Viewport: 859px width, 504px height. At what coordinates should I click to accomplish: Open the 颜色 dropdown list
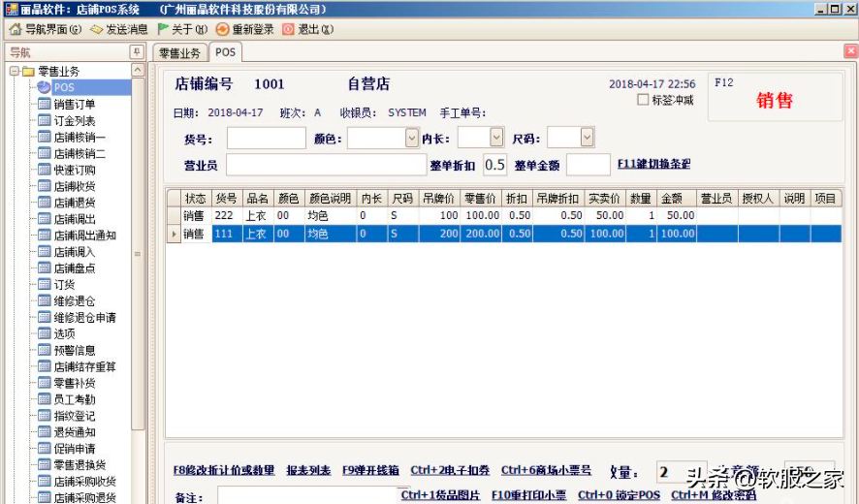point(411,139)
